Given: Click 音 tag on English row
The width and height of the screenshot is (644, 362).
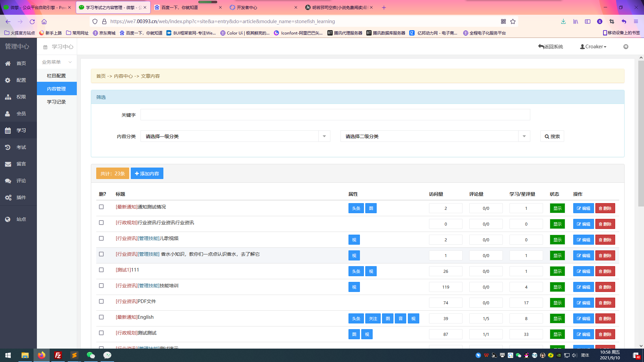Looking at the screenshot, I should tap(400, 319).
